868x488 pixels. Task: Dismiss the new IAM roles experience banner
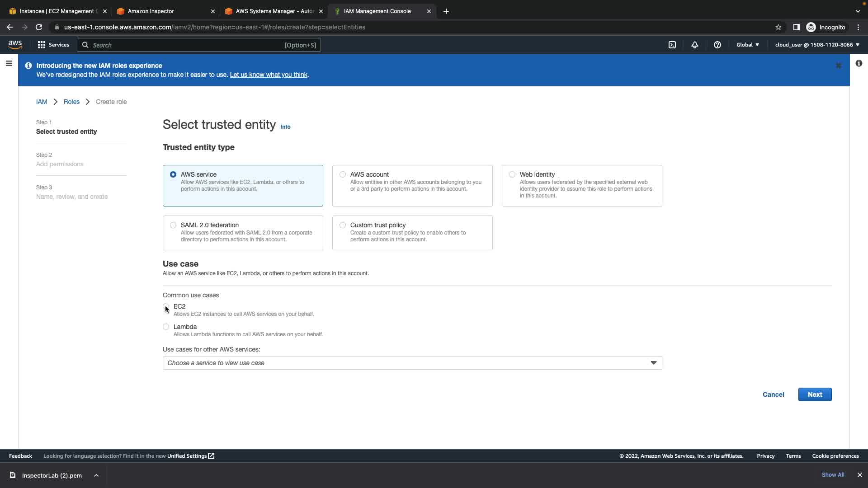(x=838, y=66)
